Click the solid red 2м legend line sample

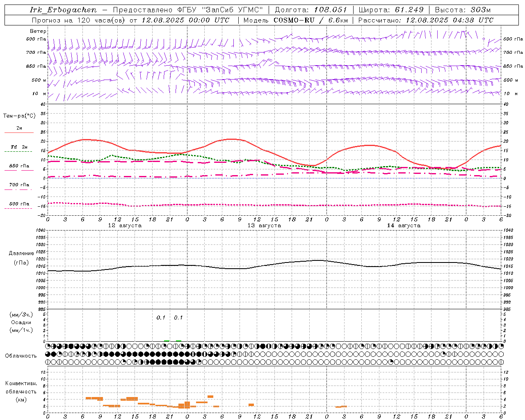[x=19, y=133]
